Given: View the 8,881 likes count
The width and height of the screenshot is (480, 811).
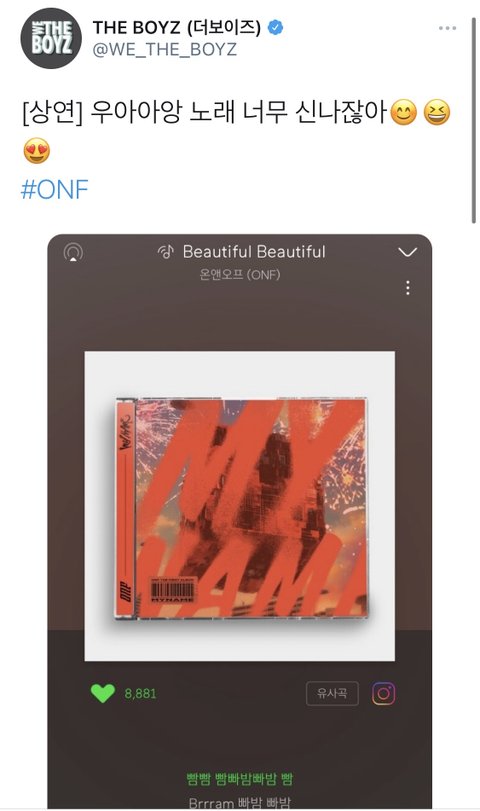Looking at the screenshot, I should (x=140, y=694).
